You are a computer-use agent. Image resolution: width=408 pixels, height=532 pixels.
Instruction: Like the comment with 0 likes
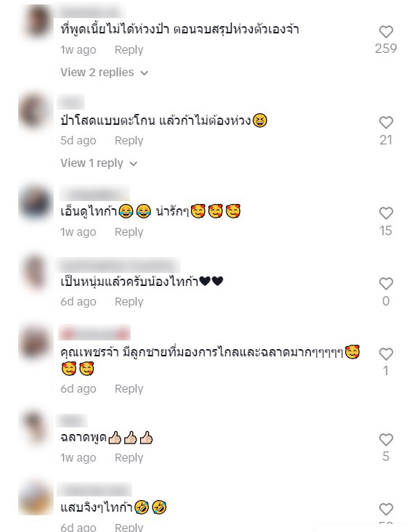(x=386, y=284)
